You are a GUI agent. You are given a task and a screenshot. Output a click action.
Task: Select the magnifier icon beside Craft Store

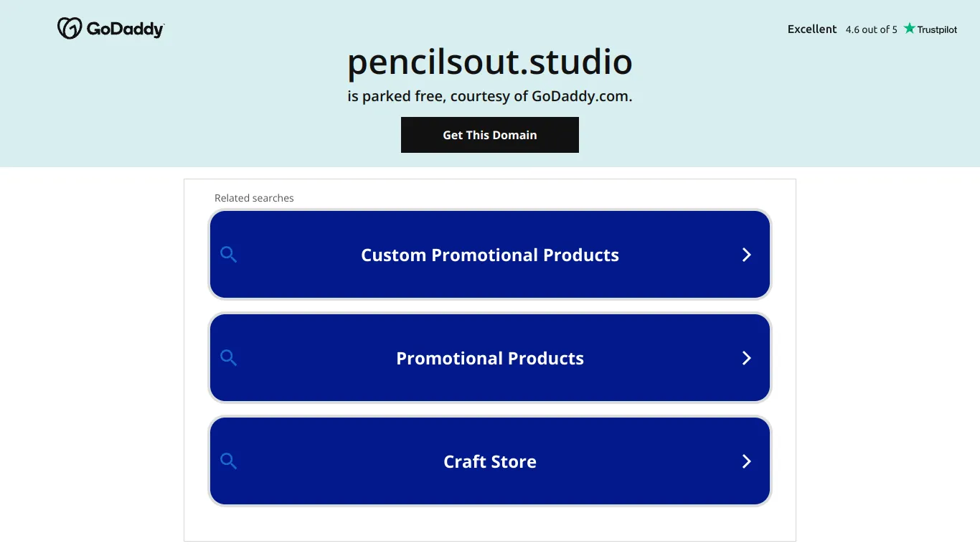pyautogui.click(x=229, y=461)
